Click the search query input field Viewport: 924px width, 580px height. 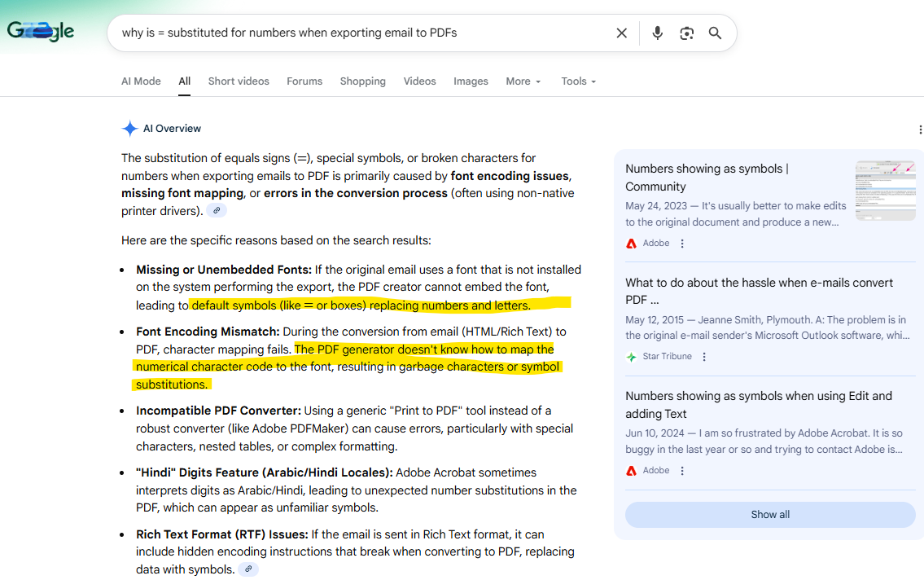click(358, 33)
